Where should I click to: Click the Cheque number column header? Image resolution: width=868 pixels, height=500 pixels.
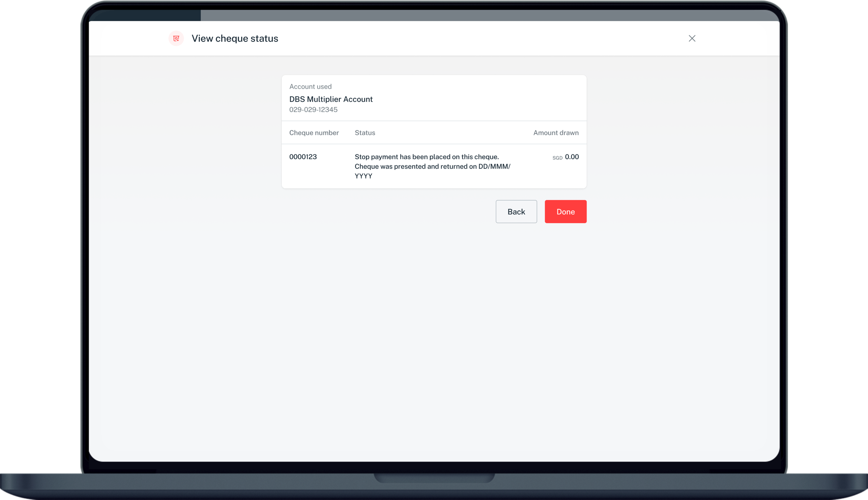pos(314,133)
